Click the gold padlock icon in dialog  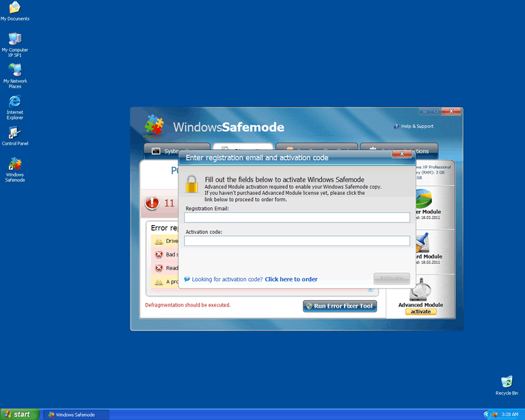(192, 185)
